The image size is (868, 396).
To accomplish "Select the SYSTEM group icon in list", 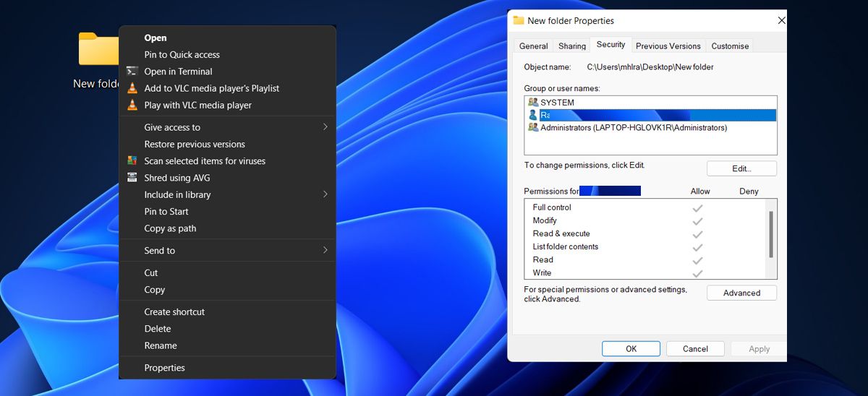I will click(x=534, y=103).
